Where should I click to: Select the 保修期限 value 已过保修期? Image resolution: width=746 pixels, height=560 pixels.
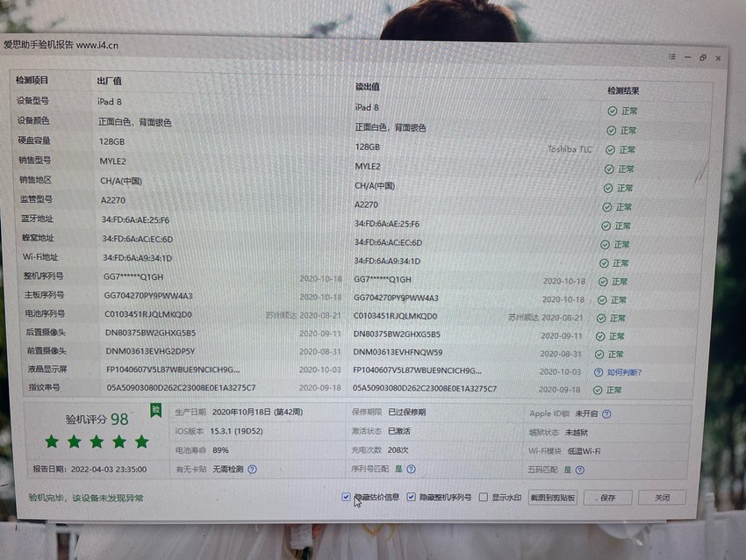[406, 412]
